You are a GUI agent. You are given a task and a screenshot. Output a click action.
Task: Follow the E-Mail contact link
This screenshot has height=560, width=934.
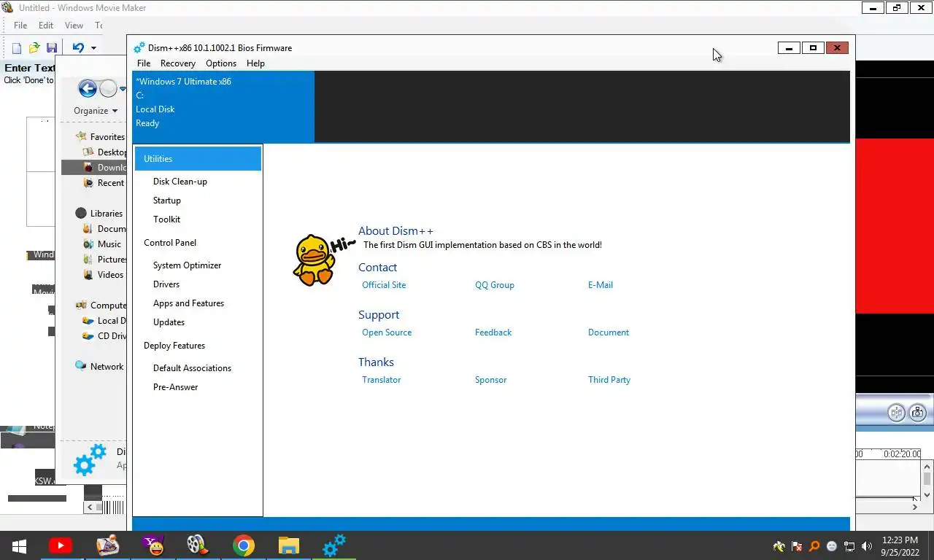point(601,285)
